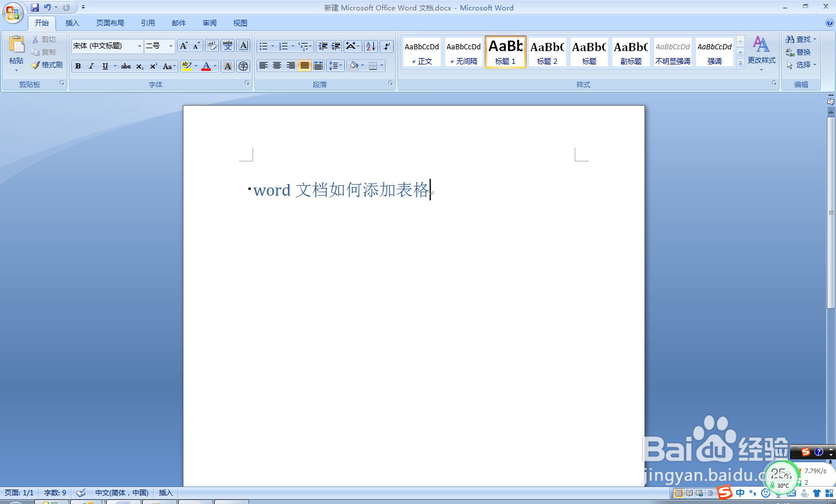Open the line spacing dropdown

(x=336, y=66)
